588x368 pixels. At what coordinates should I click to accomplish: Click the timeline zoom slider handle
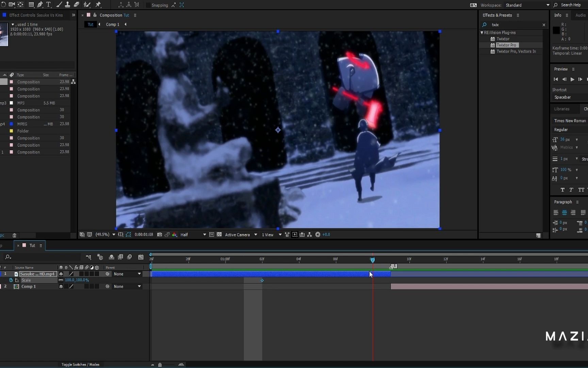click(x=160, y=365)
